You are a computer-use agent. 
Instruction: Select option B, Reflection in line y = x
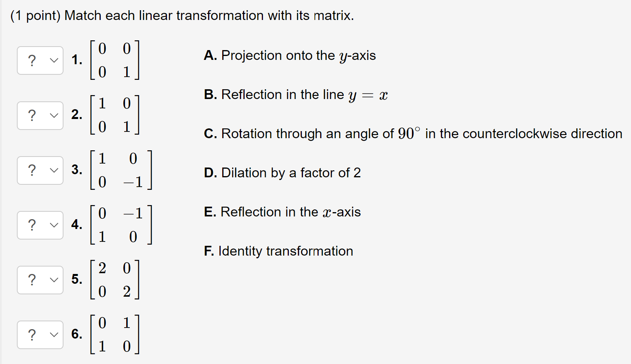click(x=295, y=94)
